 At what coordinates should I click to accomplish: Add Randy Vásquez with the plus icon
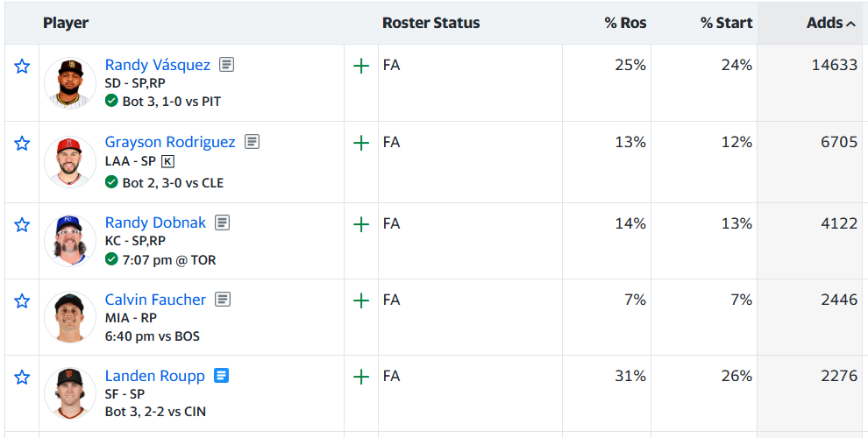click(361, 67)
